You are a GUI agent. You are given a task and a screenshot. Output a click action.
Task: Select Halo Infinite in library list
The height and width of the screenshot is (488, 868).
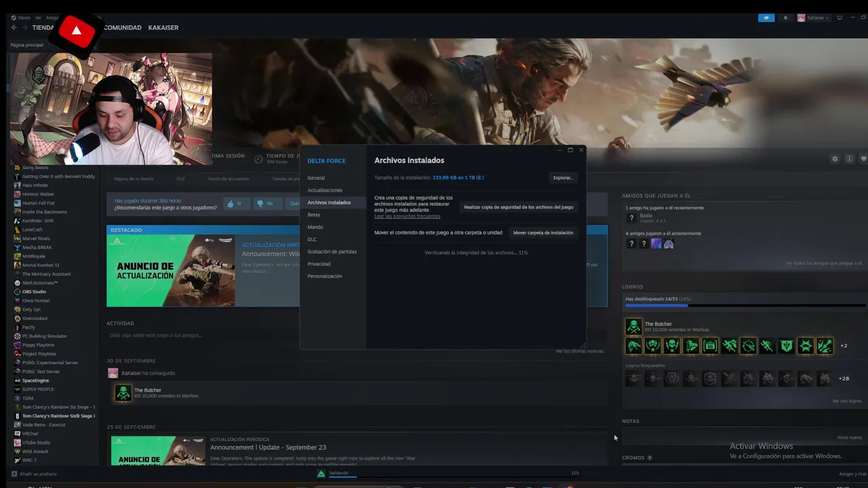coord(35,185)
